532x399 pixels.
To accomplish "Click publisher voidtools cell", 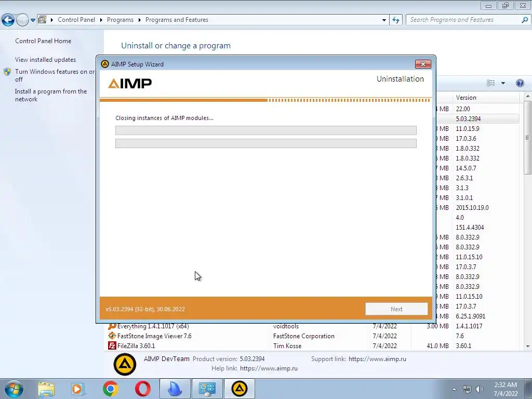I will pos(286,326).
